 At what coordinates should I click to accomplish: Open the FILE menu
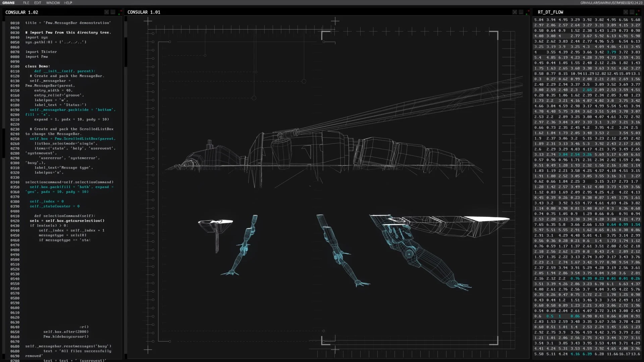(26, 3)
